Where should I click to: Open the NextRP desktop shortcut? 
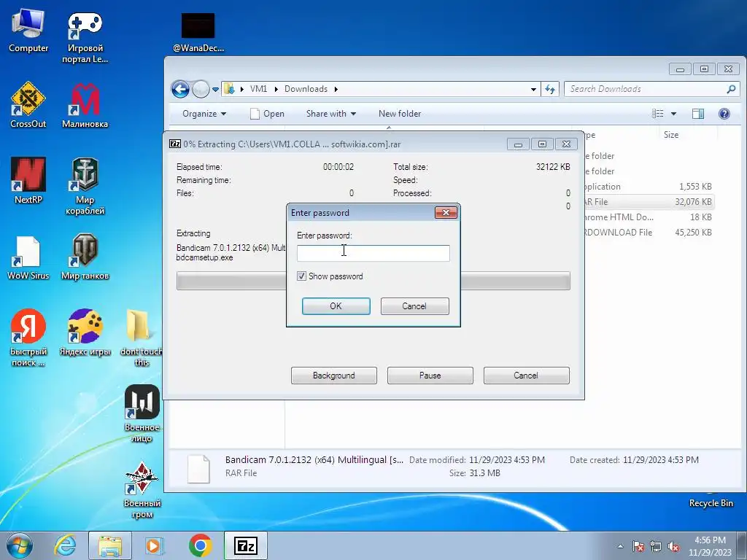click(x=28, y=181)
